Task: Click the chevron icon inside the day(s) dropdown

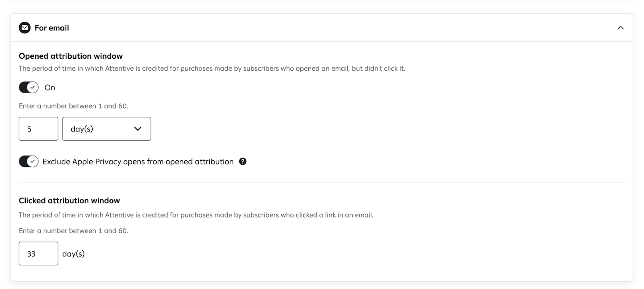Action: click(137, 129)
